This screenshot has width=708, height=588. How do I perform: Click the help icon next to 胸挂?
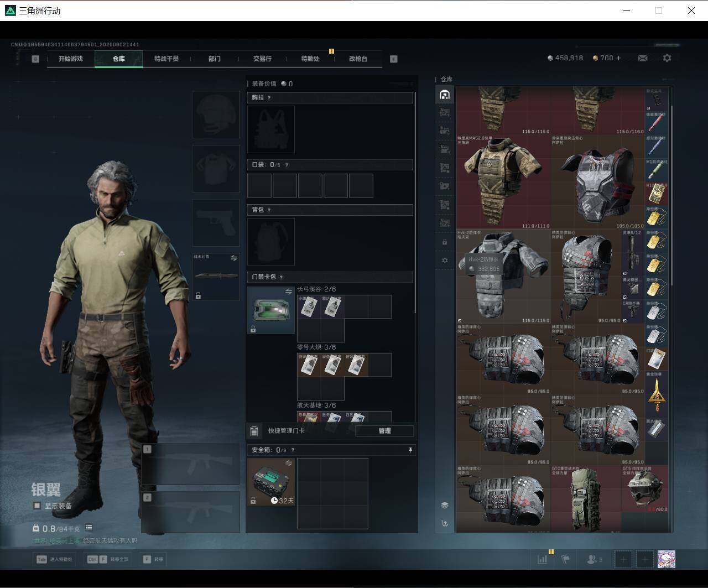click(x=269, y=98)
